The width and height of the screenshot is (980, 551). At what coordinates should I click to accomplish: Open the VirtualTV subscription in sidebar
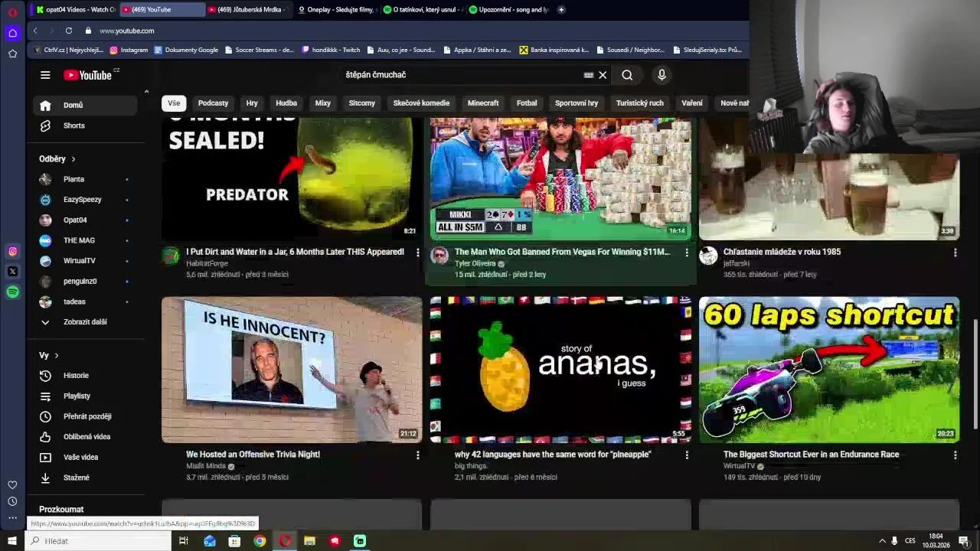(x=85, y=261)
